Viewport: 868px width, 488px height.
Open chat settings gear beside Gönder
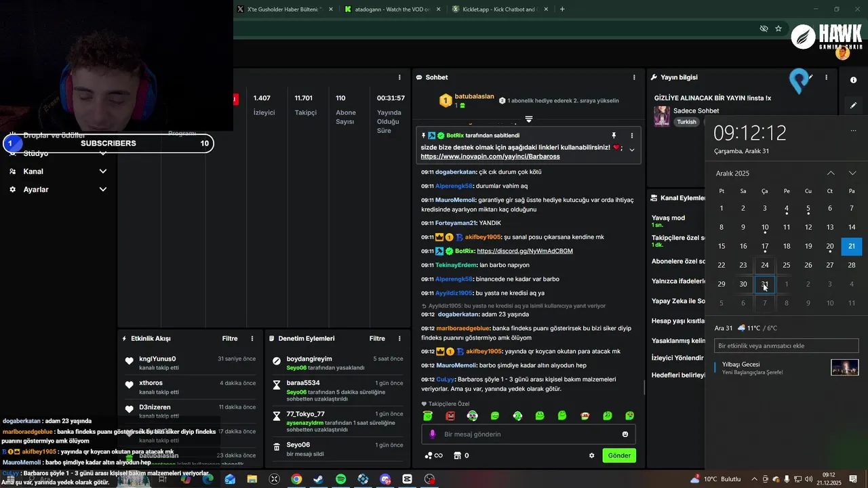click(591, 455)
